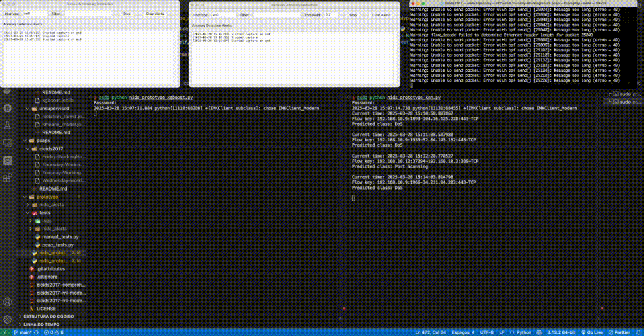
Task: Click Clear Alerts in the right Anomaly Detection window
Action: 381,15
